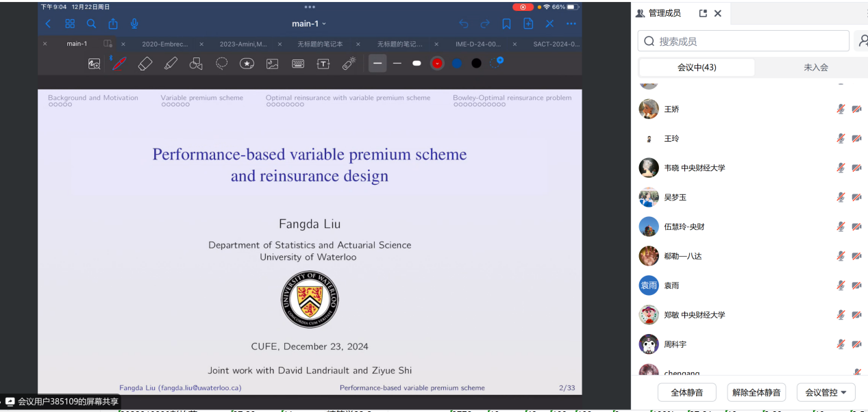Pop out the member management panel
This screenshot has height=412, width=868.
[x=703, y=14]
